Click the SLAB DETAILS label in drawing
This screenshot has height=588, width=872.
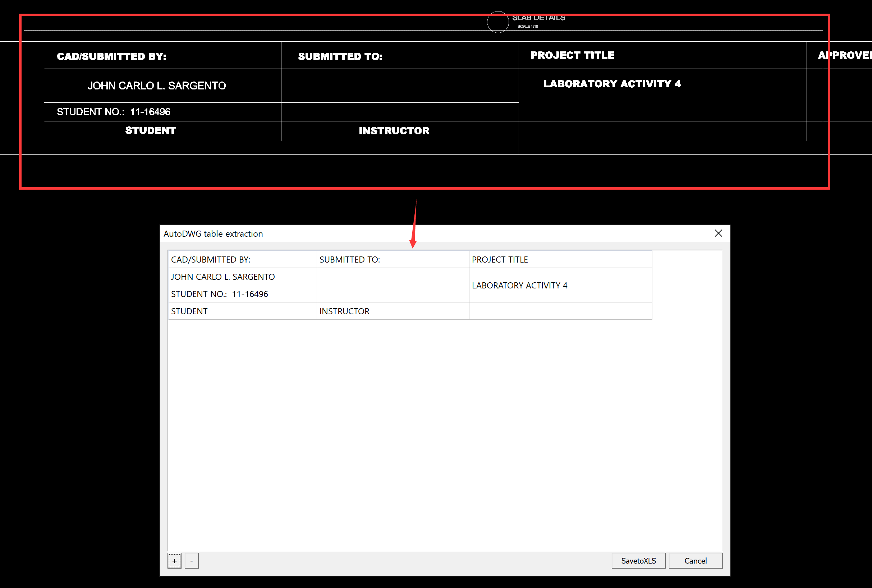[x=538, y=18]
